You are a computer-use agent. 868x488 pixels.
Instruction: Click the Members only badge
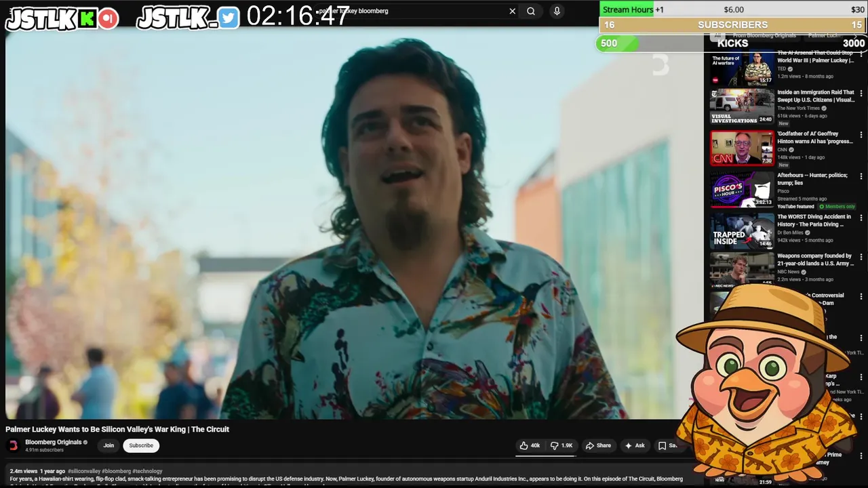[837, 207]
